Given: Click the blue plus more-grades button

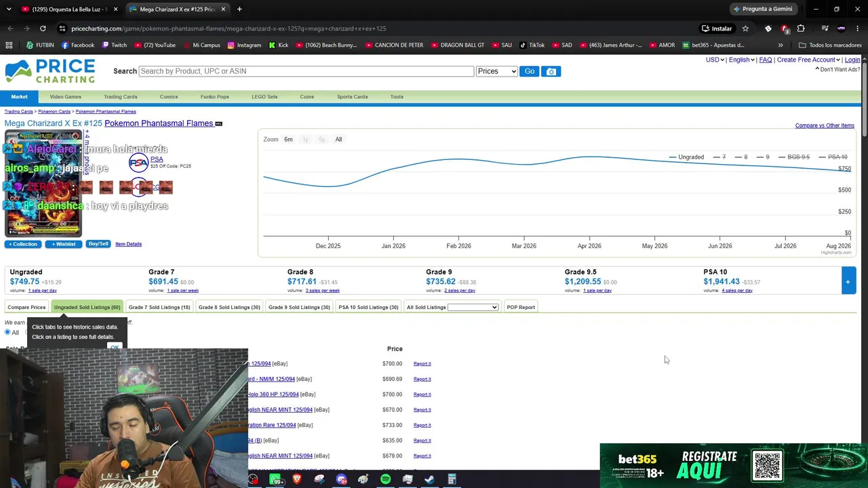Looking at the screenshot, I should tap(848, 281).
